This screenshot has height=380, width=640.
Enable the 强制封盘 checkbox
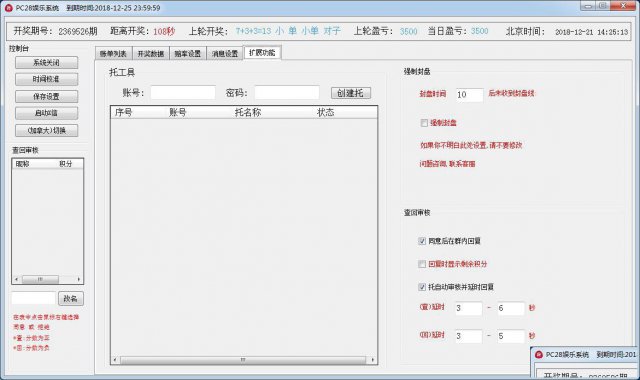424,123
